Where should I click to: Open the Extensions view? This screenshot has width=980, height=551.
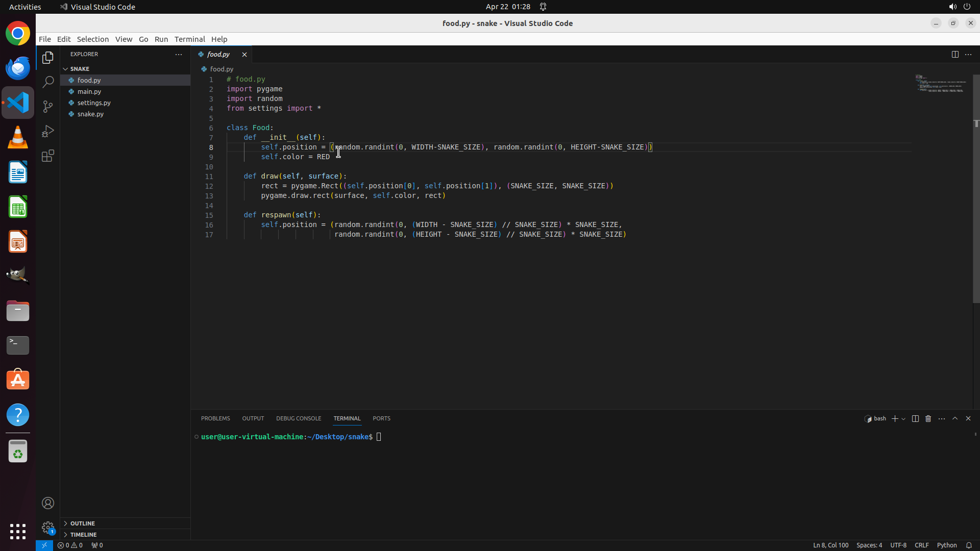[x=48, y=156]
